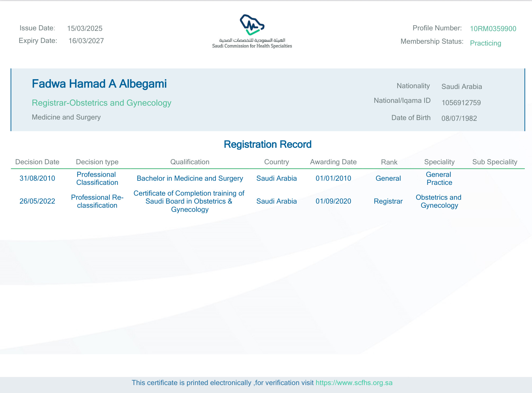The width and height of the screenshot is (532, 393).
Task: Click the date of birth 08/07/1982
Action: click(x=459, y=118)
